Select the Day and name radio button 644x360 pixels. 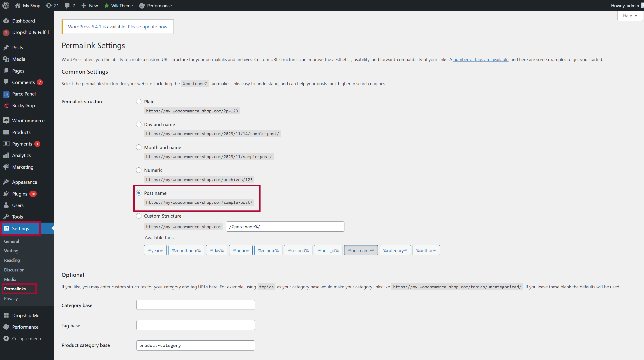click(x=138, y=124)
